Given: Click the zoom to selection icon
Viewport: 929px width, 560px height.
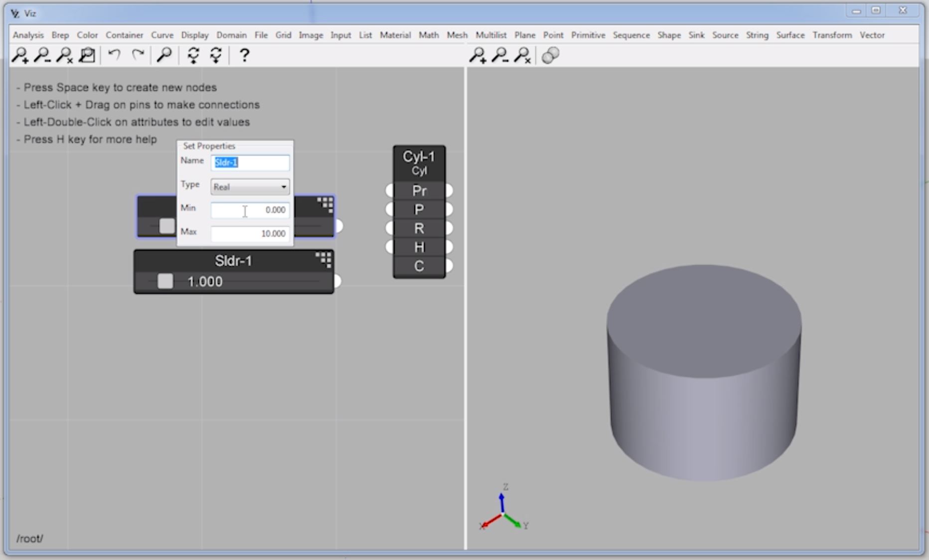Looking at the screenshot, I should pyautogui.click(x=88, y=55).
